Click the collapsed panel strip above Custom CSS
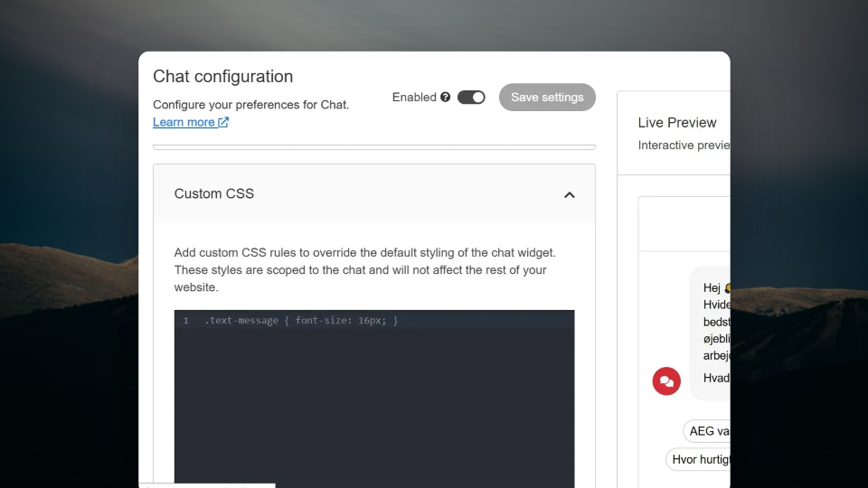The height and width of the screenshot is (488, 868). point(374,147)
